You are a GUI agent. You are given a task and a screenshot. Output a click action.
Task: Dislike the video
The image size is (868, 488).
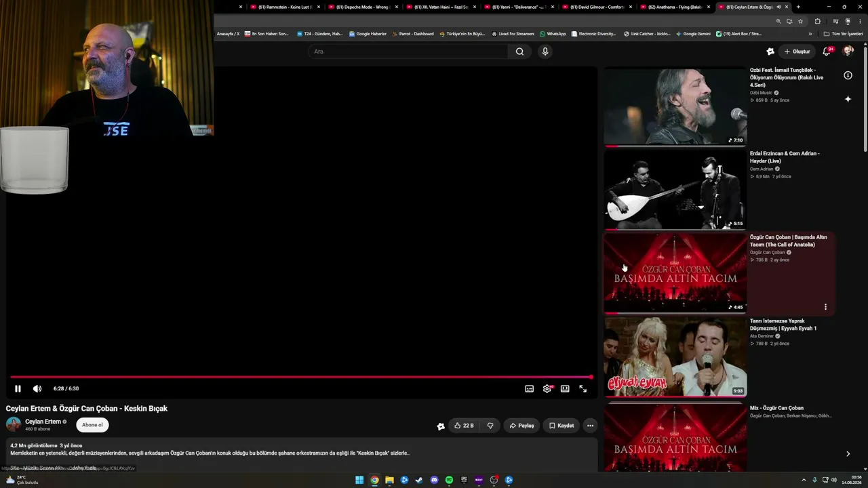click(x=490, y=426)
